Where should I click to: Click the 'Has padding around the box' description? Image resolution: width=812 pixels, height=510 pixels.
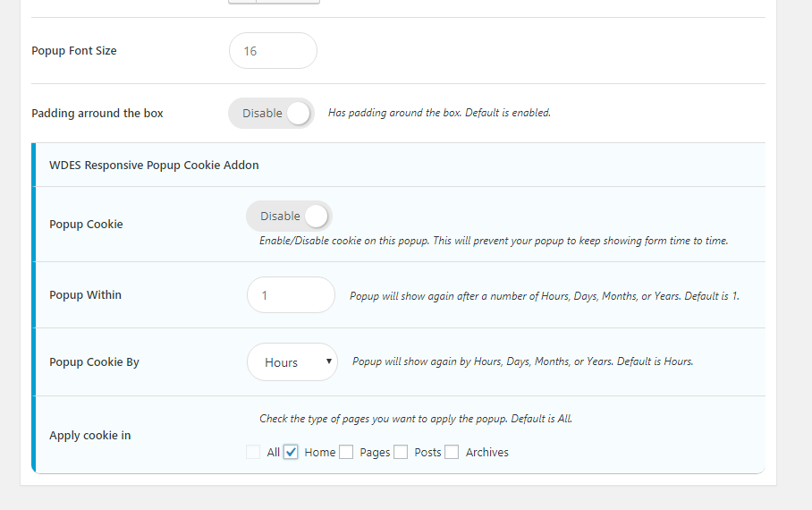(x=439, y=114)
